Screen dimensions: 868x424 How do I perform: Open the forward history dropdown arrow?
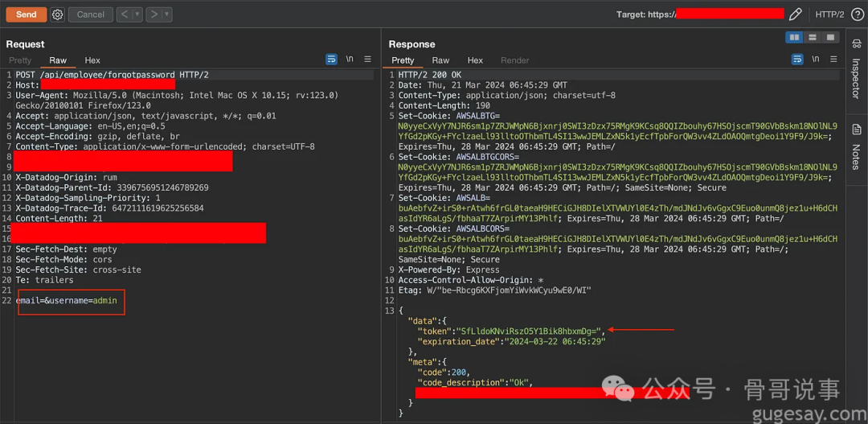166,14
